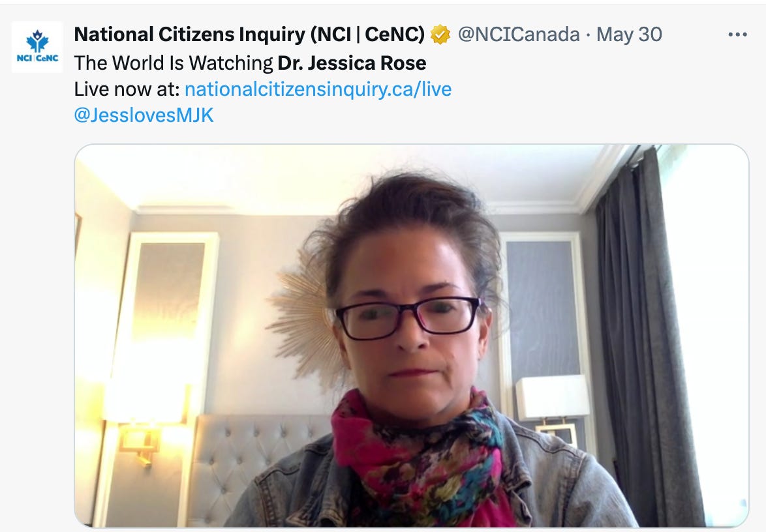Open the NCI CeNC profile avatar
The width and height of the screenshot is (766, 532).
click(37, 47)
